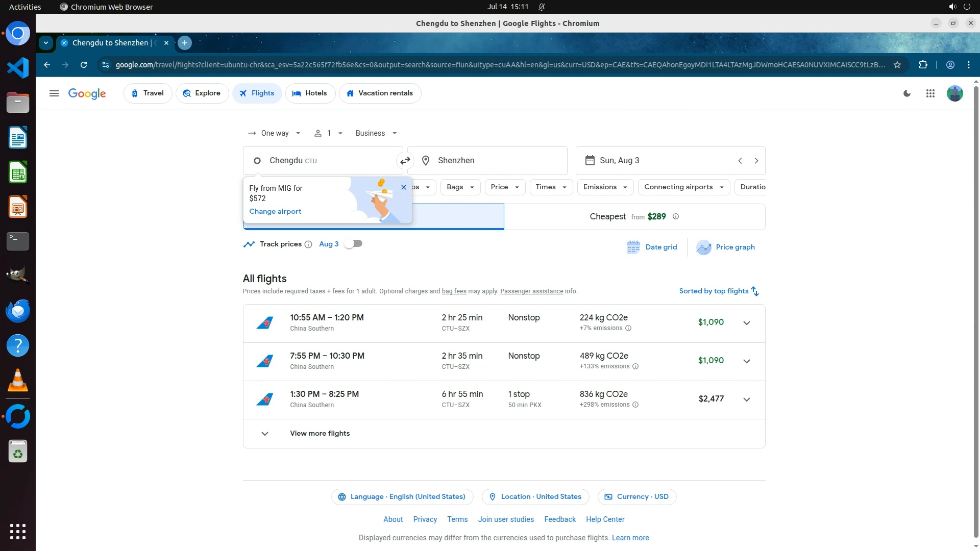Viewport: 980px width, 551px height.
Task: Open the hamburger main menu
Action: [54, 93]
